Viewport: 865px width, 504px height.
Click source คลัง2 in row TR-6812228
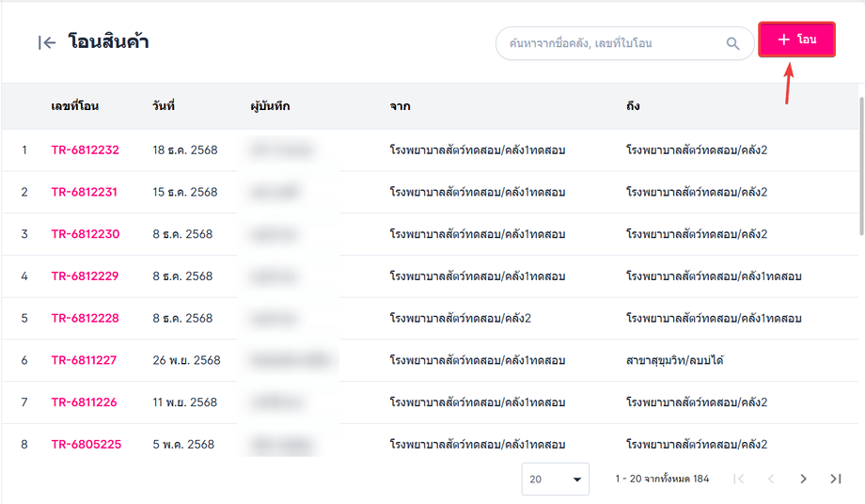click(x=460, y=318)
